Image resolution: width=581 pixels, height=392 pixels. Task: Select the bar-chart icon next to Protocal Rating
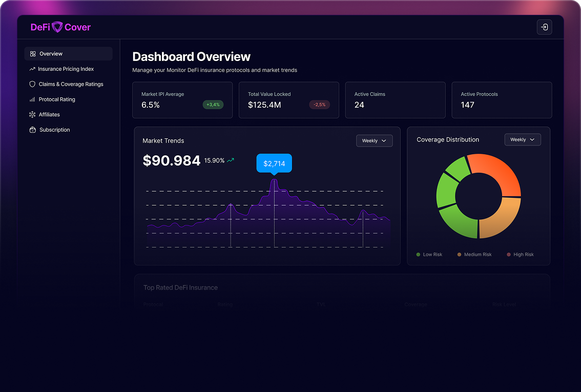pos(32,99)
